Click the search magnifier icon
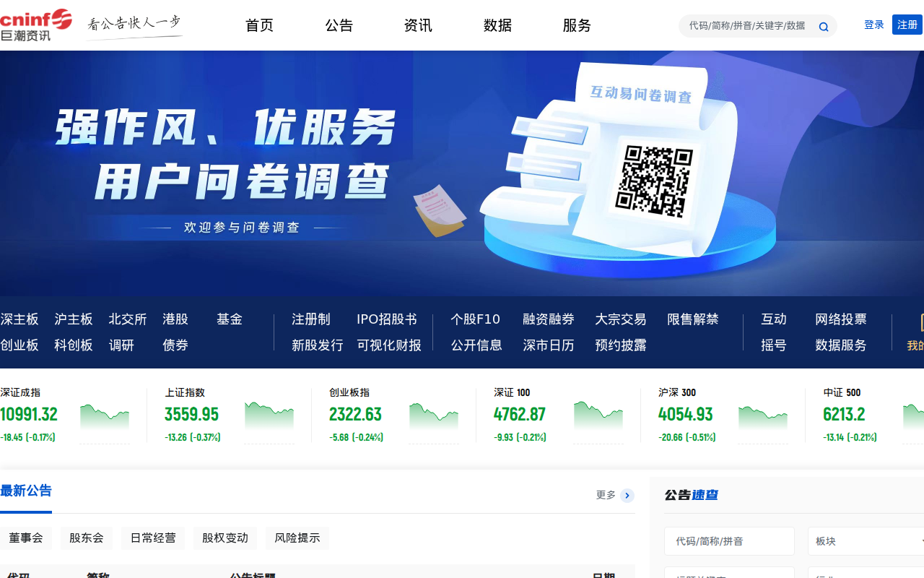This screenshot has height=578, width=924. tap(824, 27)
